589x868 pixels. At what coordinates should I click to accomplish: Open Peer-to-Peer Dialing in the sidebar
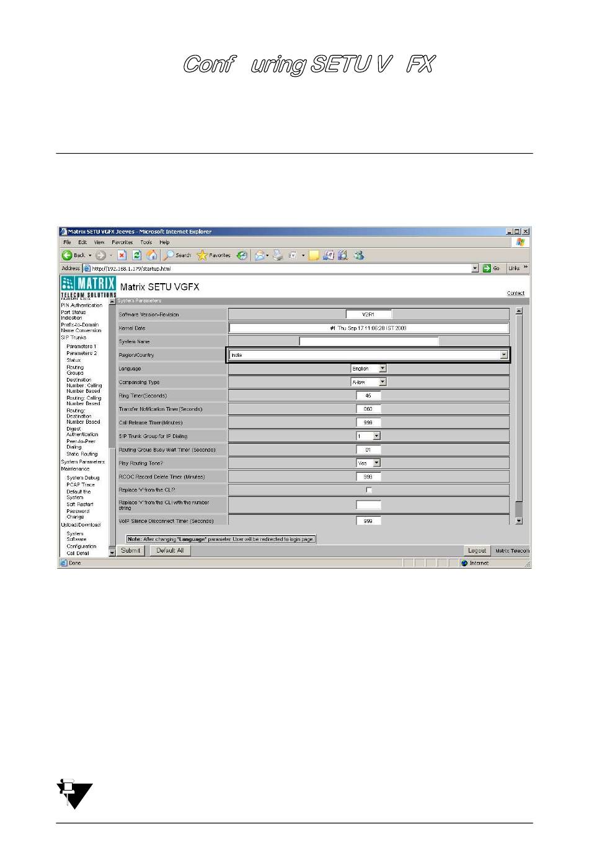[x=81, y=444]
